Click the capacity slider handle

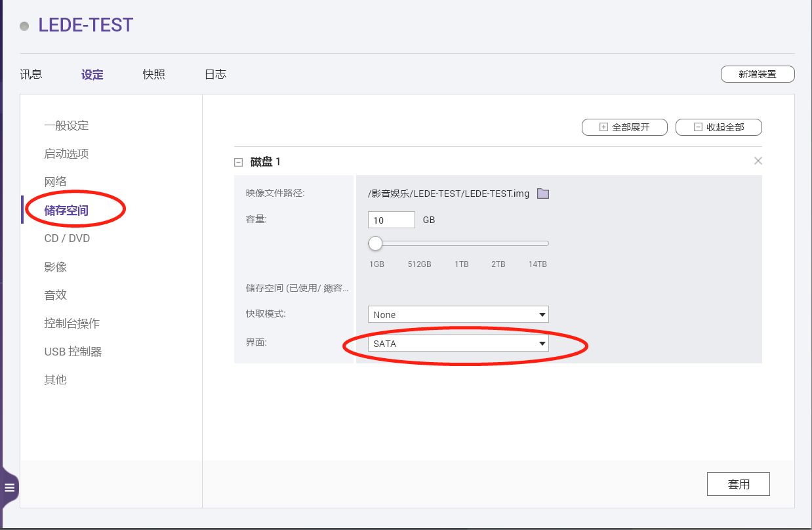click(375, 243)
